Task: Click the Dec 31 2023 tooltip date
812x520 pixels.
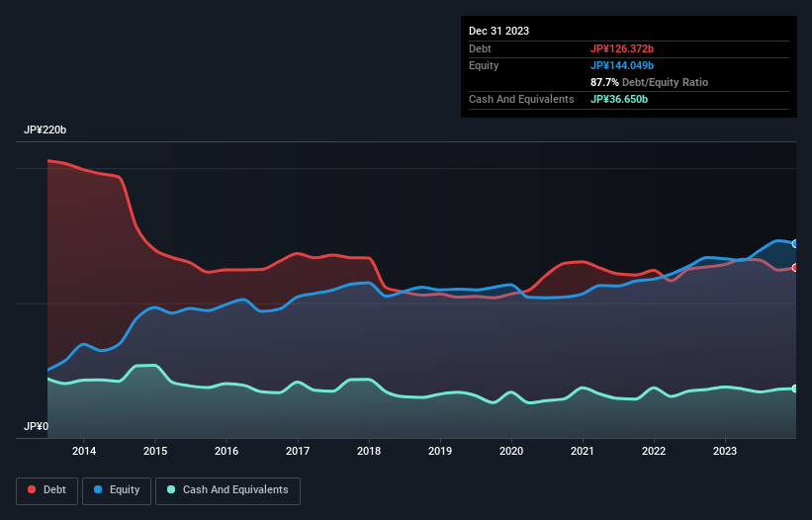Action: [498, 31]
